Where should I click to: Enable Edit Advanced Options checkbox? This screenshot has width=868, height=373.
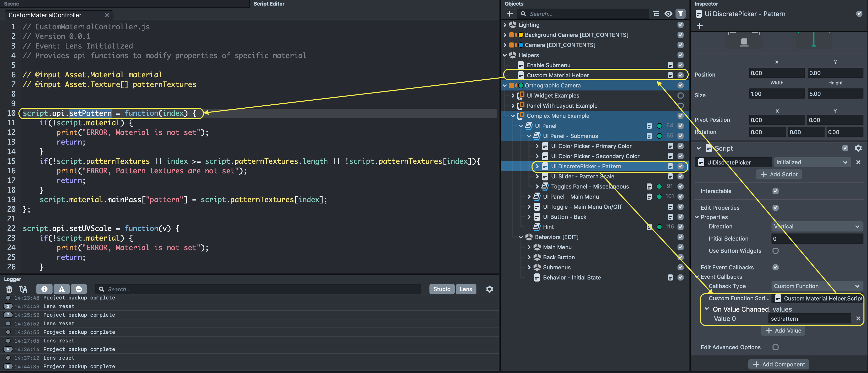pyautogui.click(x=775, y=347)
